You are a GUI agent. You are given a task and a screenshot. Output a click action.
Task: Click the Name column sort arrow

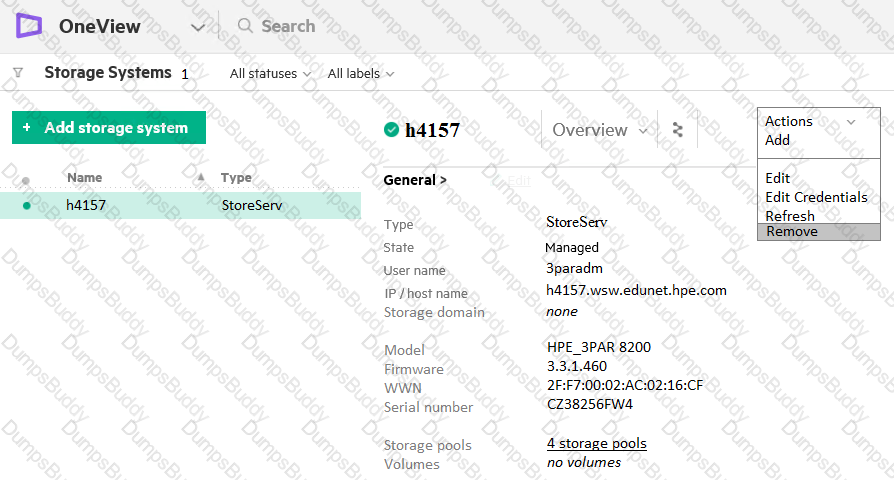(201, 178)
